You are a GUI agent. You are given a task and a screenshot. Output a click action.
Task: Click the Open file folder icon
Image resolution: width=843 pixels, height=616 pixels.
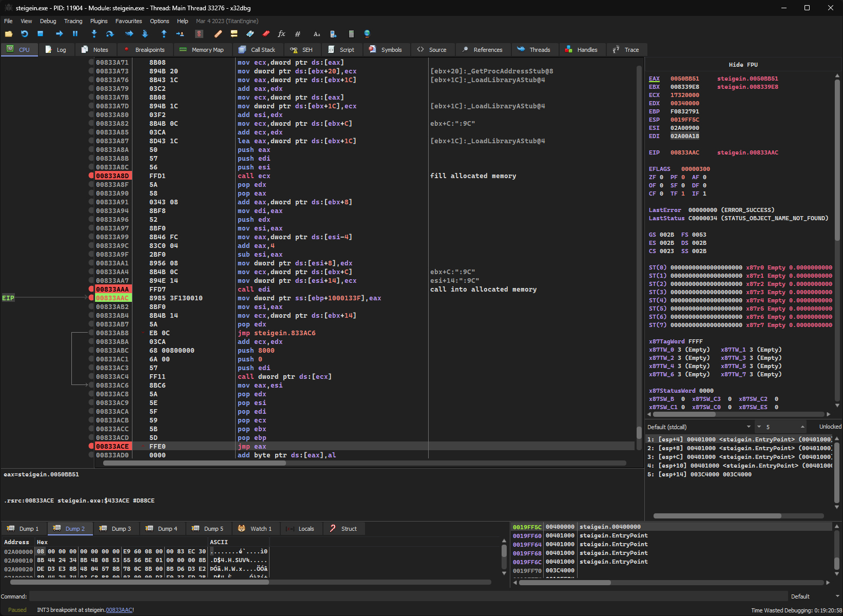(9, 34)
